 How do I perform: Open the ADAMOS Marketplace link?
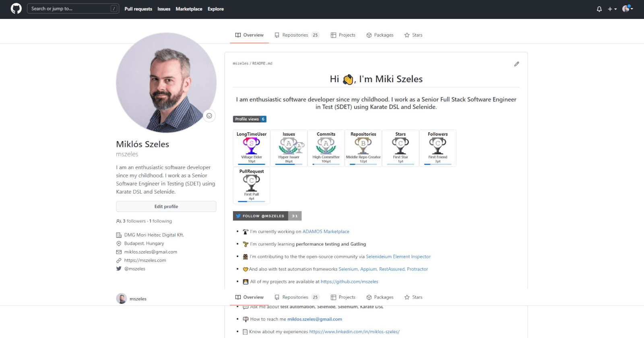coord(326,232)
